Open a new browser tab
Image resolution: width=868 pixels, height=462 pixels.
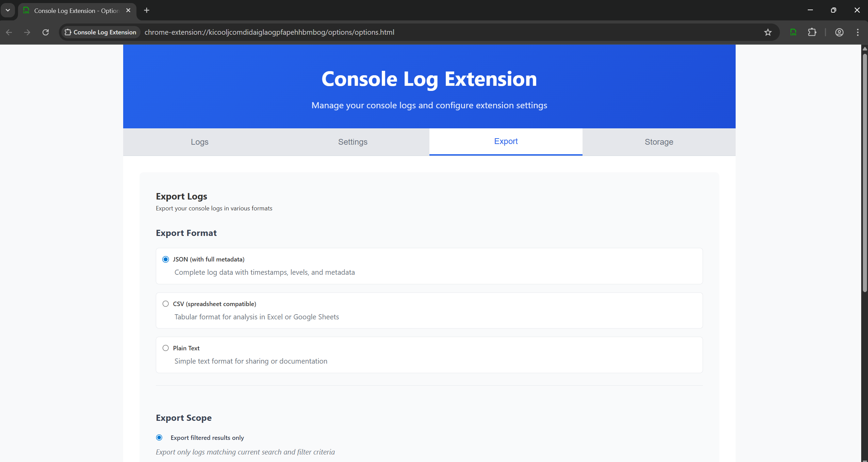[147, 11]
